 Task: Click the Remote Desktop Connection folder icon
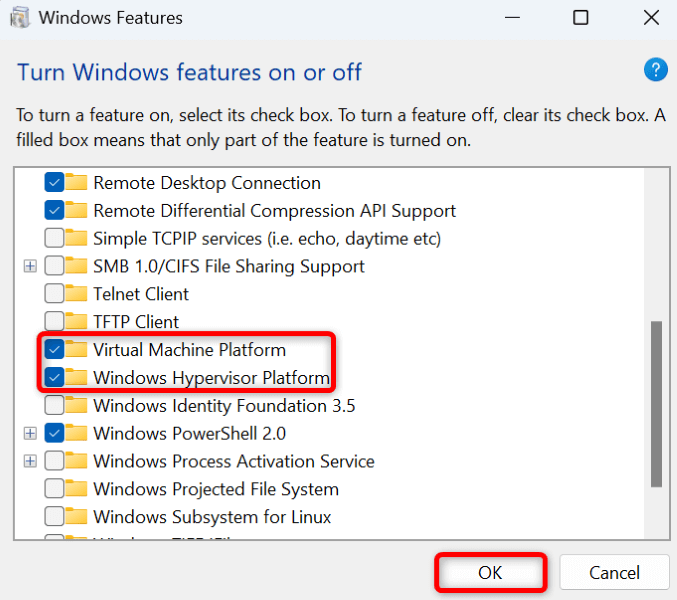pos(77,183)
